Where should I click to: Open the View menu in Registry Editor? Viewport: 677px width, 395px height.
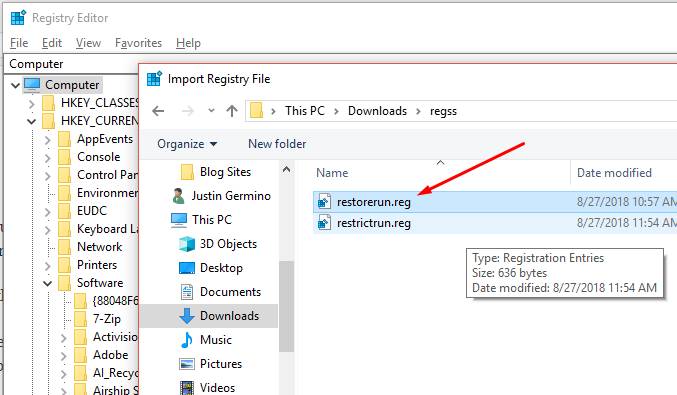tap(88, 43)
